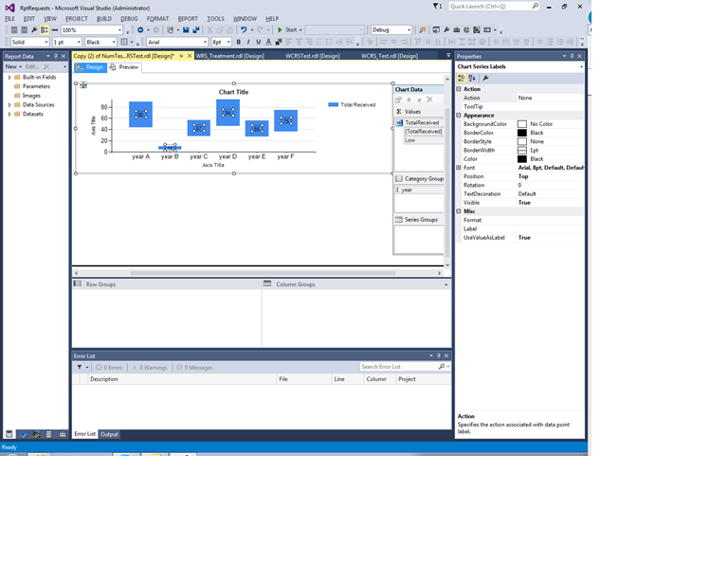Click the delete icon in Chart Data

click(x=429, y=100)
